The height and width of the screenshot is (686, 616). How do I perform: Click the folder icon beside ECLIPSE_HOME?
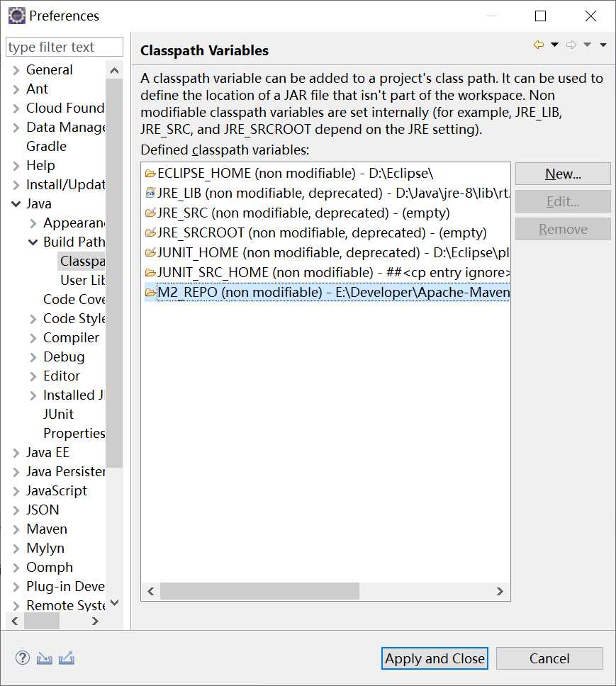click(x=150, y=173)
